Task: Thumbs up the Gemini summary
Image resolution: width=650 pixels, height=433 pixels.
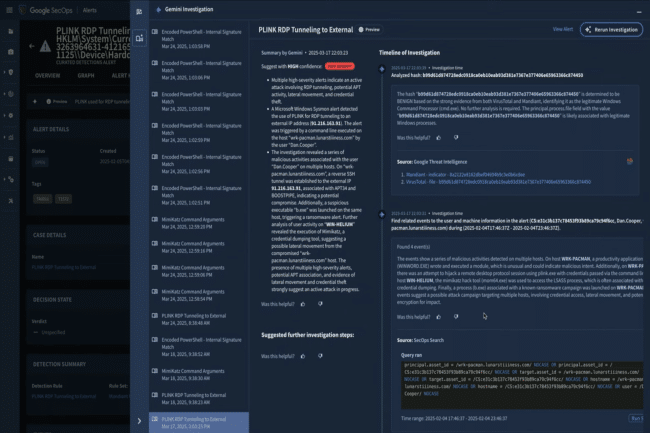Action: [x=303, y=304]
